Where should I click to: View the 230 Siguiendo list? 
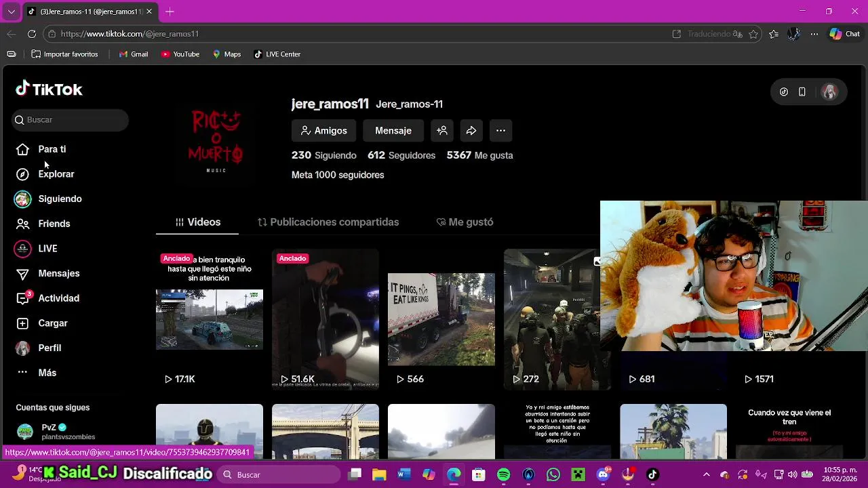click(323, 155)
